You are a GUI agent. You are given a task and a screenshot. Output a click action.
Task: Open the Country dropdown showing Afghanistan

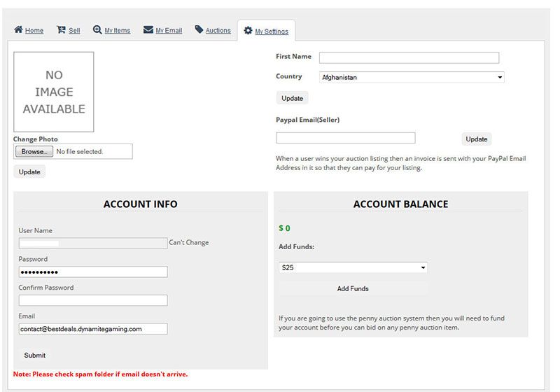click(412, 77)
